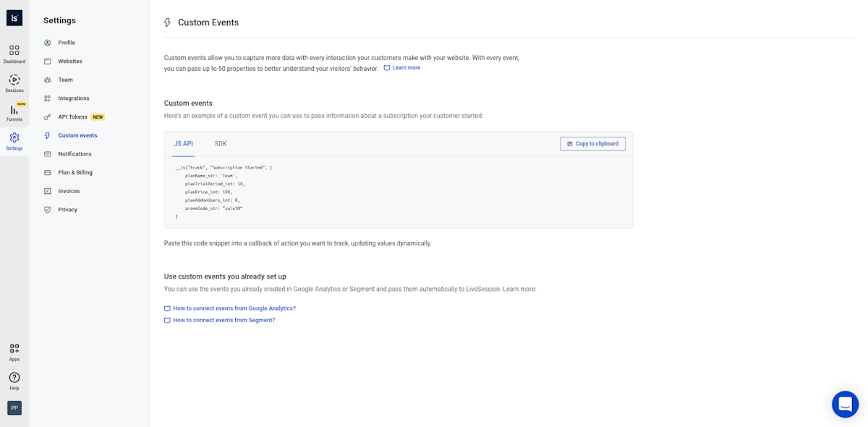The height and width of the screenshot is (427, 868).
Task: Go to Websites settings
Action: (70, 62)
